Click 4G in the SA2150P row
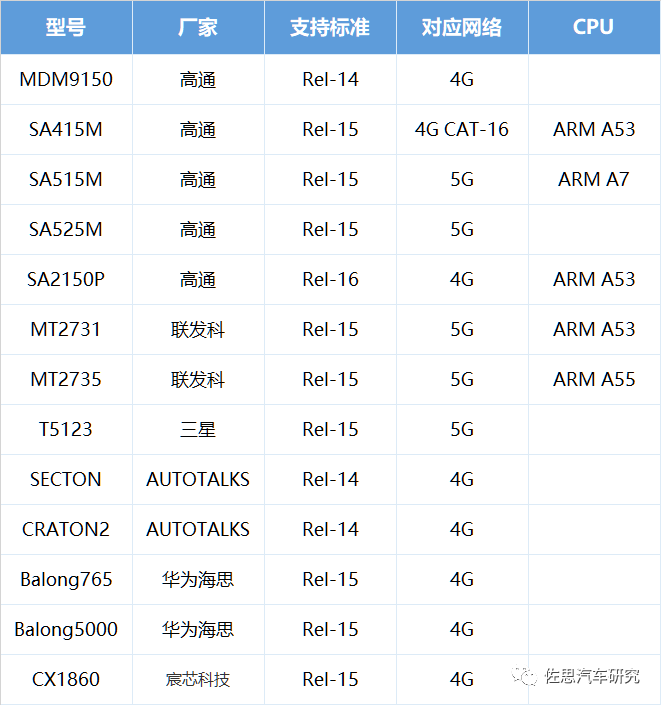Viewport: 661px width, 705px height. 462,279
